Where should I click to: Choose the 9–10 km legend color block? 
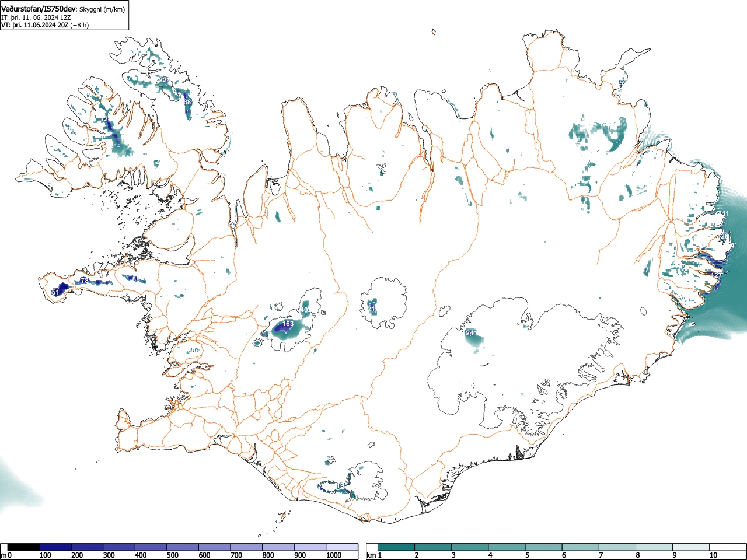click(x=691, y=547)
